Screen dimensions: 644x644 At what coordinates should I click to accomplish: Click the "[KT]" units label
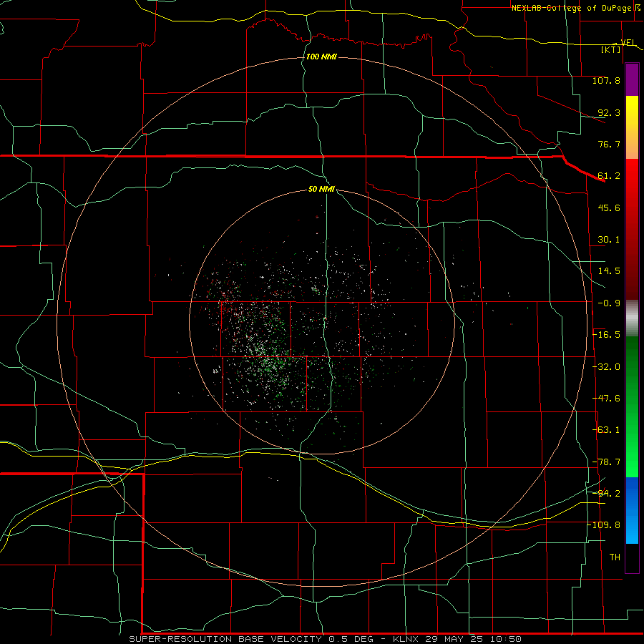click(611, 49)
